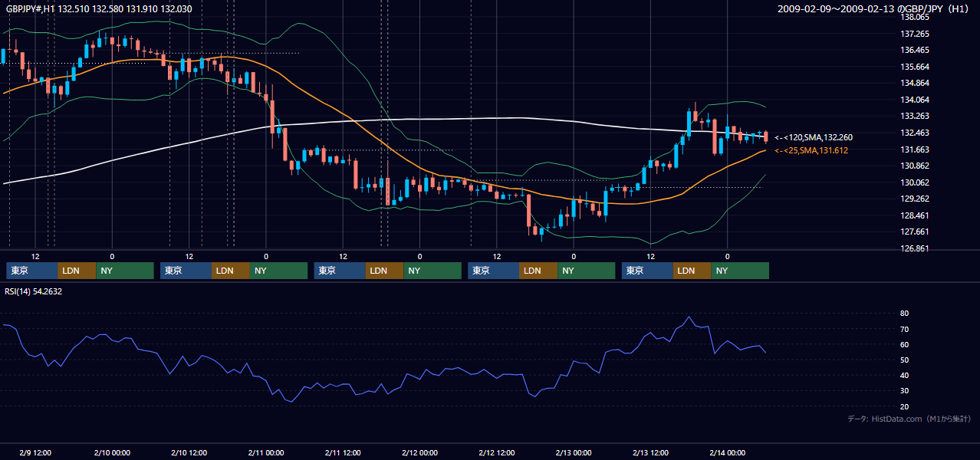Click the rightmost 東京 session block
980x460 pixels.
(x=647, y=271)
